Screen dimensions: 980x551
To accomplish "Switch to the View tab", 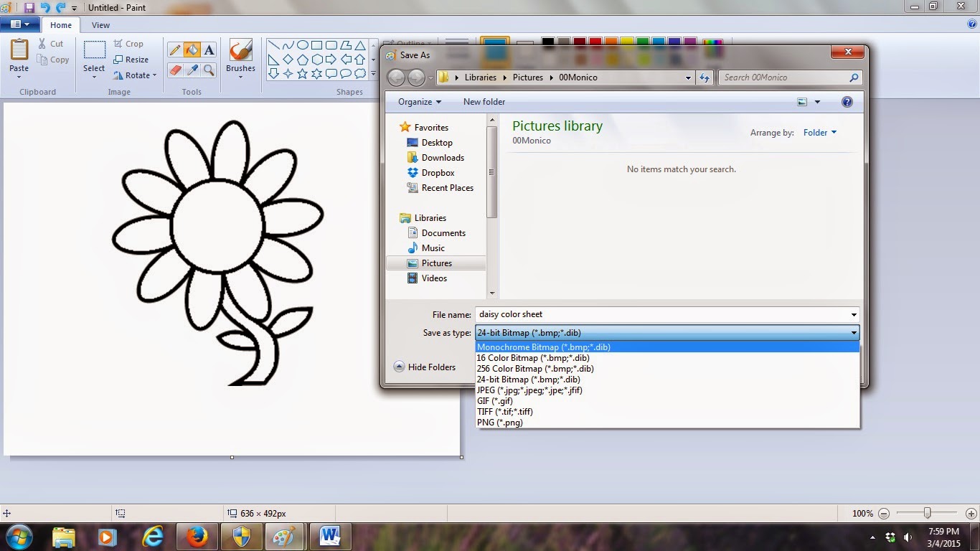I will (x=100, y=24).
